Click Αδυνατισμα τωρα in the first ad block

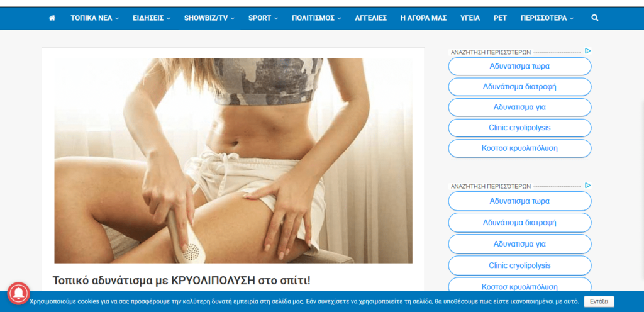(519, 66)
